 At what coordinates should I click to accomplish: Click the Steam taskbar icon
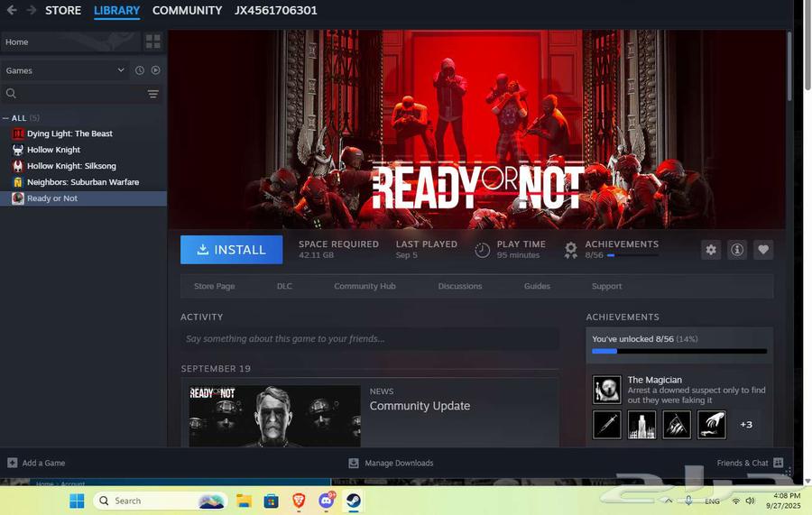point(354,501)
